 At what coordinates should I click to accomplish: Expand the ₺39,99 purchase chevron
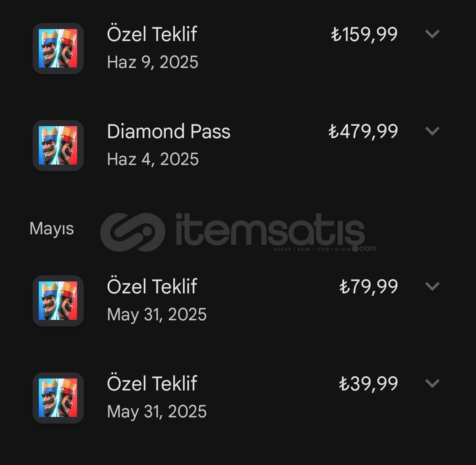432,383
